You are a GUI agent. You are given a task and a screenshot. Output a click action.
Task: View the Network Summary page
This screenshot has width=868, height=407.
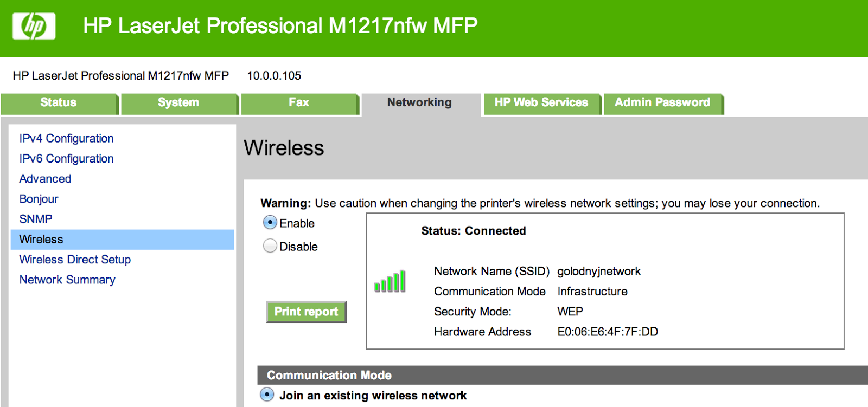pos(67,280)
